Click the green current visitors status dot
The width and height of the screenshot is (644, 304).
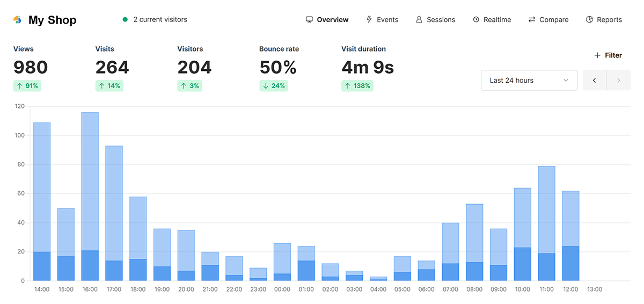125,20
